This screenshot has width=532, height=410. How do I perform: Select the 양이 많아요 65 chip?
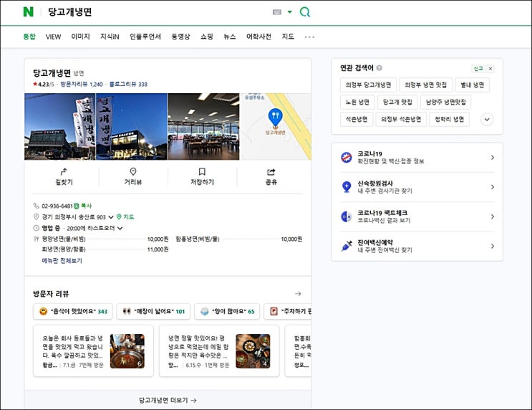227,311
